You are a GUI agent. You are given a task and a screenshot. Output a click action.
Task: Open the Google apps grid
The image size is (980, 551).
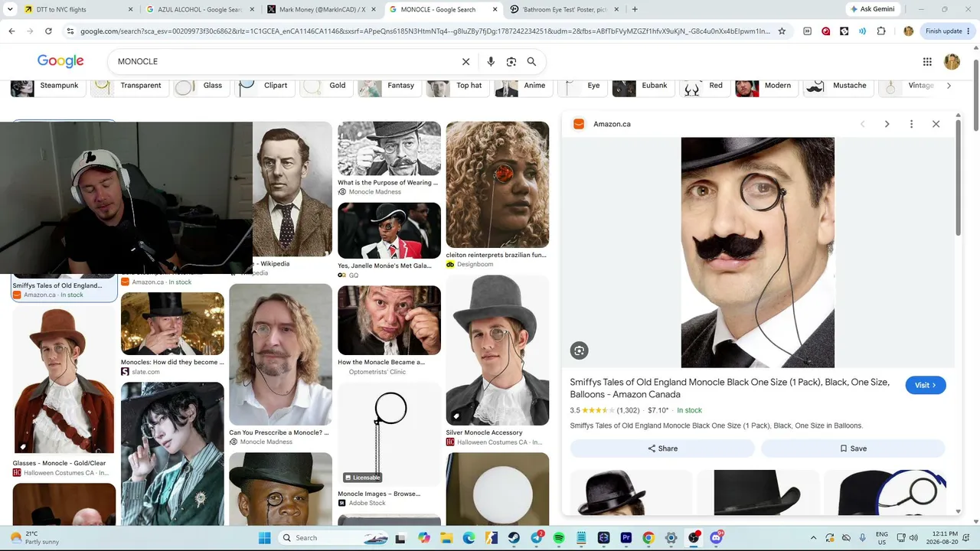[927, 61]
